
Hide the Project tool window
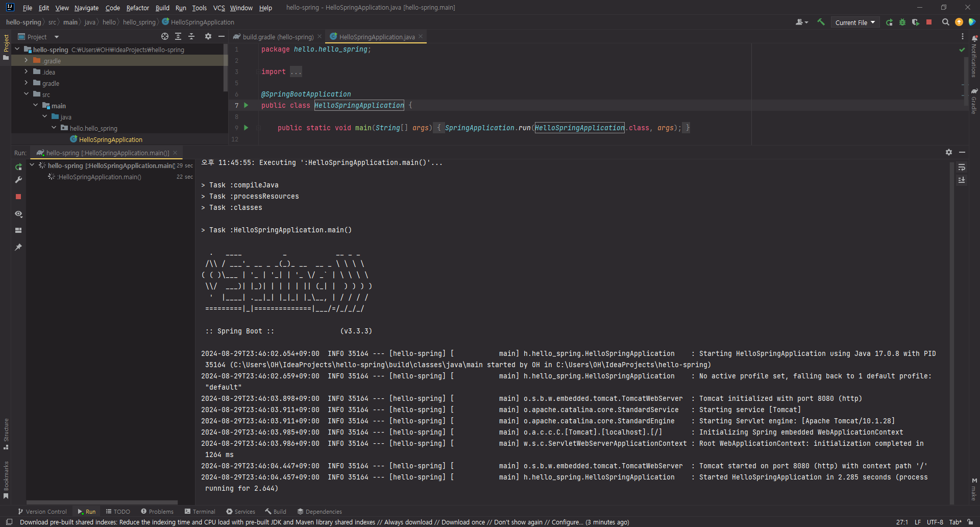click(221, 36)
